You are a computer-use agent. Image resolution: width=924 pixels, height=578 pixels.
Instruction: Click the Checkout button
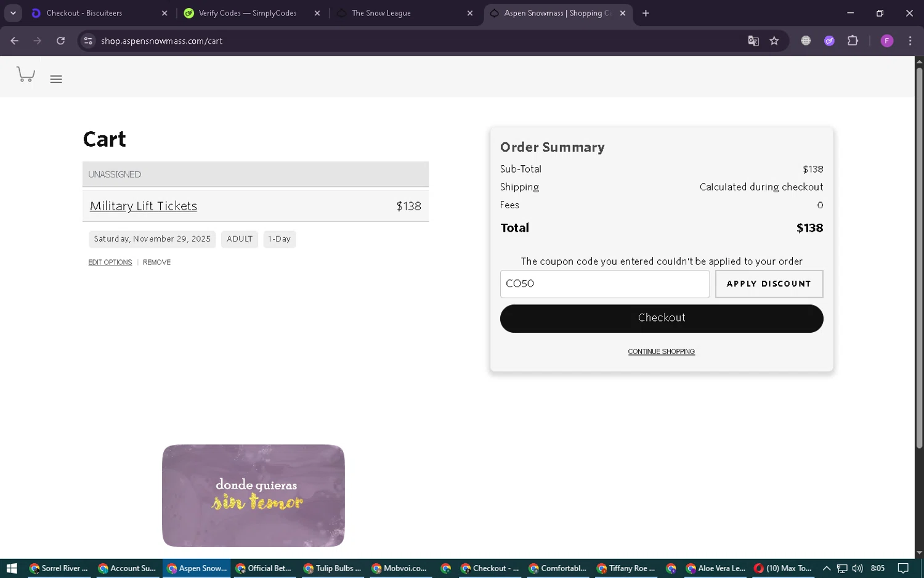[x=662, y=318]
